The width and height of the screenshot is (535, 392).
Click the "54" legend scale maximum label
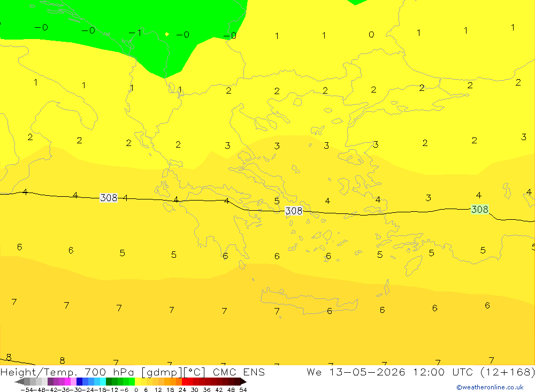243,390
